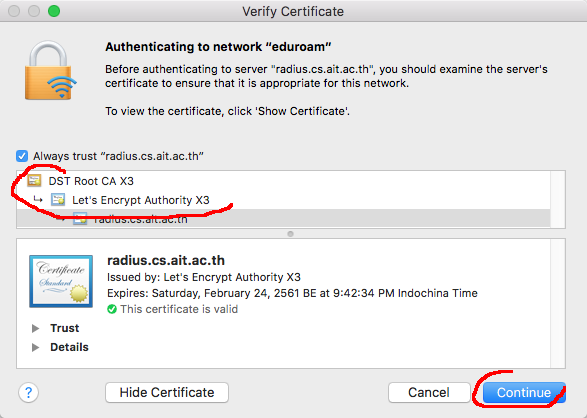Click the split-pane divider handle dot

[x=291, y=234]
